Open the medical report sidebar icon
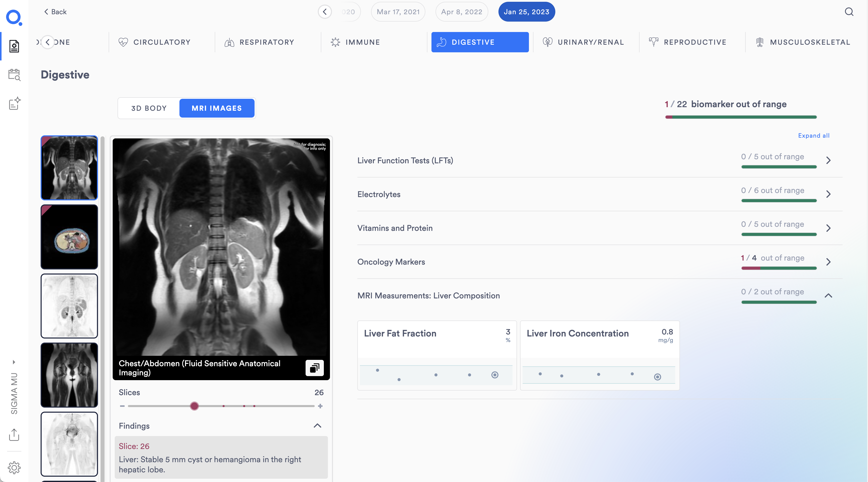This screenshot has width=868, height=482. click(14, 46)
